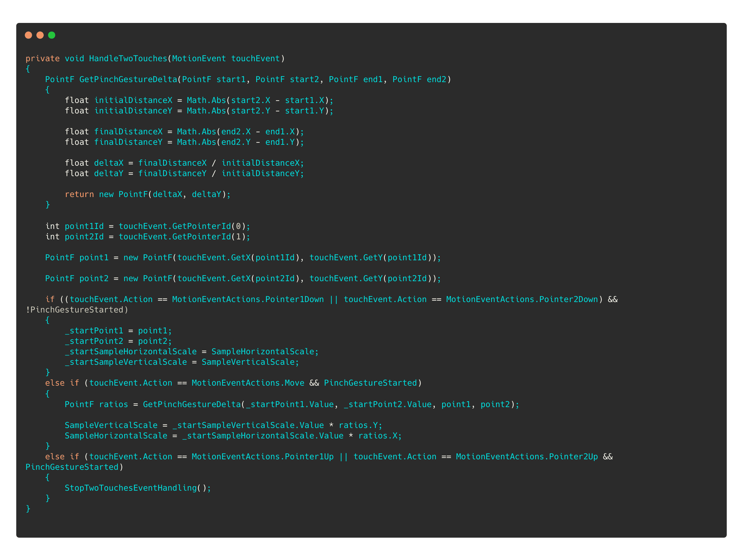This screenshot has width=743, height=560.
Task: Click SampleVerticalScale assignment with ratios.Y
Action: [223, 425]
